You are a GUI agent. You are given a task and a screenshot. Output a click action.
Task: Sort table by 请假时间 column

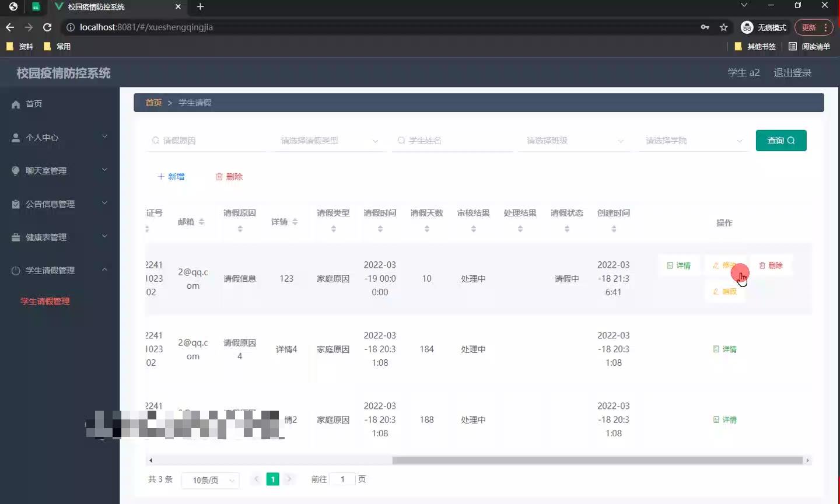380,229
